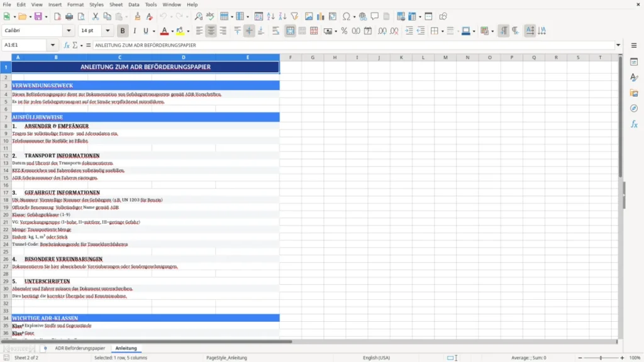Open the font color dropdown arrow

point(172,31)
